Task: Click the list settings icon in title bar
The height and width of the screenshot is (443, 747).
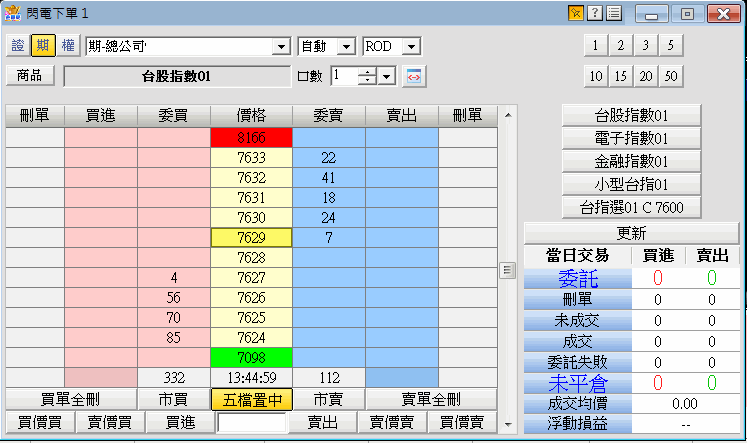Action: [613, 13]
